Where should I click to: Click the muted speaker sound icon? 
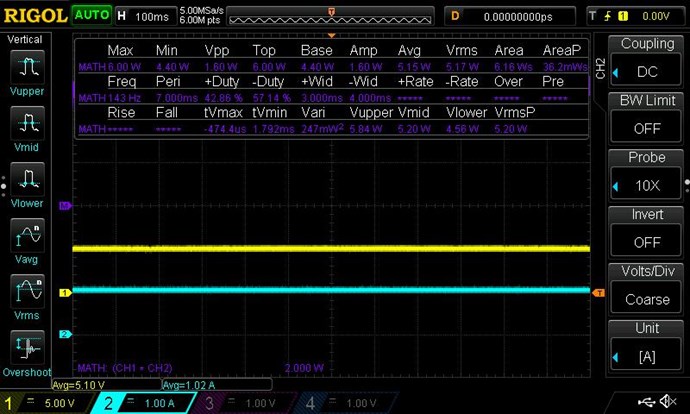click(x=668, y=401)
